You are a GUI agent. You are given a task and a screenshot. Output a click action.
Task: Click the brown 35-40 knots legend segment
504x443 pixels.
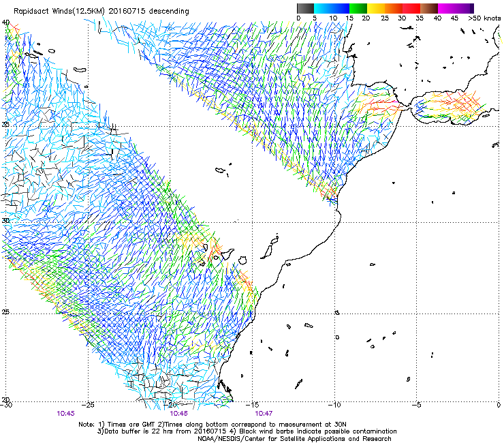[x=429, y=8]
